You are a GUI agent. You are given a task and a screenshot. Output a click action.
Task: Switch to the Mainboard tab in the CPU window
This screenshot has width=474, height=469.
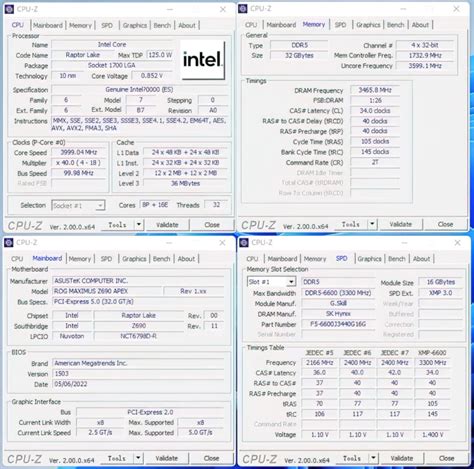[x=48, y=25]
